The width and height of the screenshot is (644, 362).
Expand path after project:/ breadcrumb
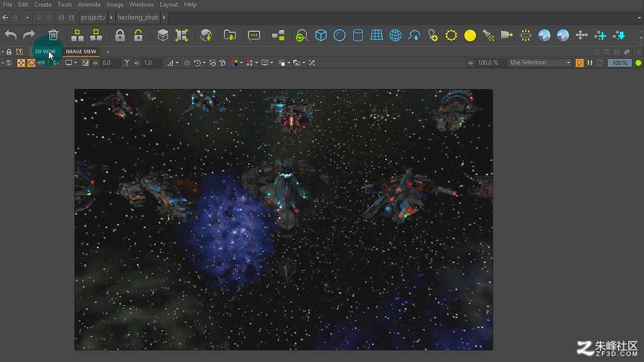coord(111,18)
